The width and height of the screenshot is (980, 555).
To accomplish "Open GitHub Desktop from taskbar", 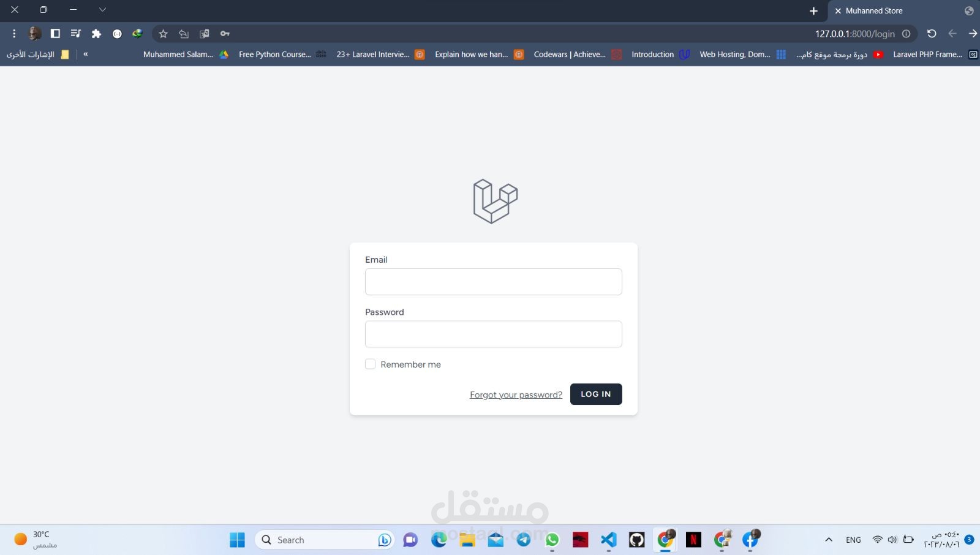I will [637, 540].
